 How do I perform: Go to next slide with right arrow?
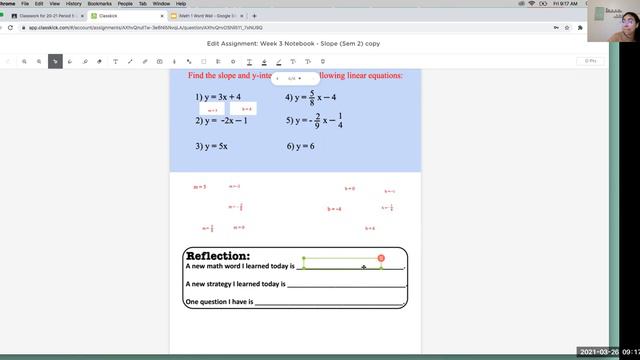[313, 78]
